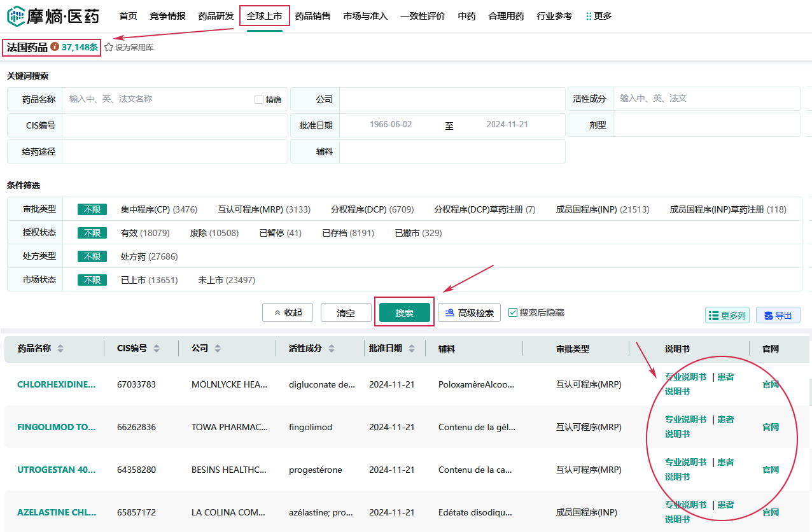Click the 批准日期 start date field

point(391,125)
